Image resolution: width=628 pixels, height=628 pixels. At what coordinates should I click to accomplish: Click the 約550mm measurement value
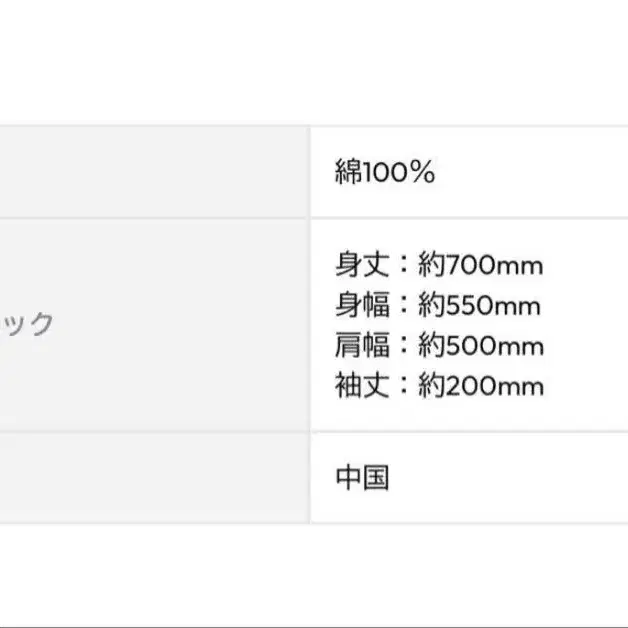[479, 305]
